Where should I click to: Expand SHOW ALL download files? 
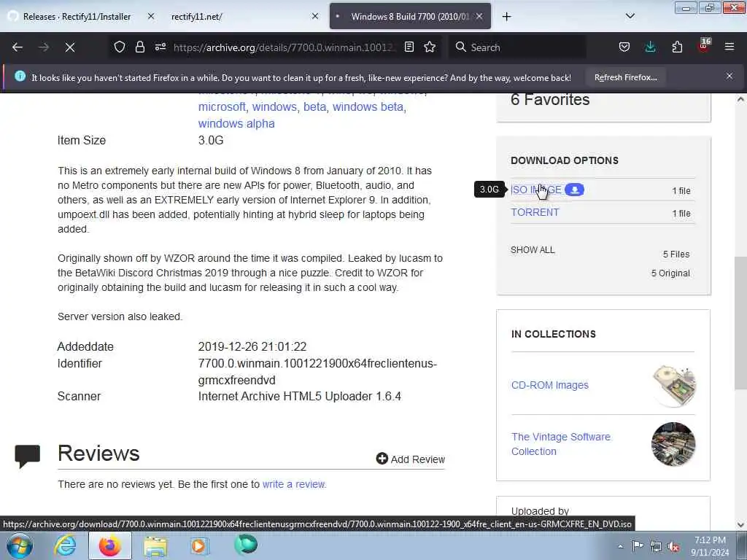[x=532, y=250]
